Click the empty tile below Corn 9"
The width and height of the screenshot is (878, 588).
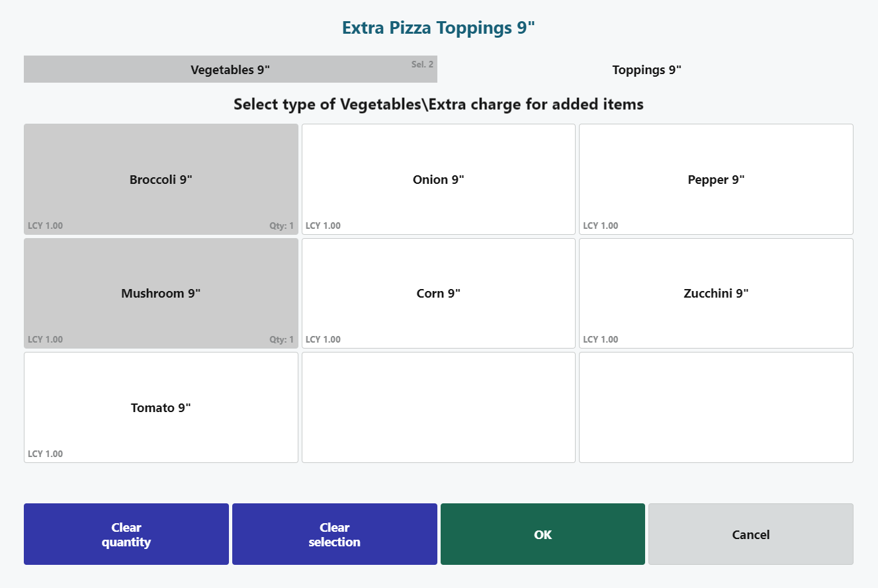pos(438,407)
